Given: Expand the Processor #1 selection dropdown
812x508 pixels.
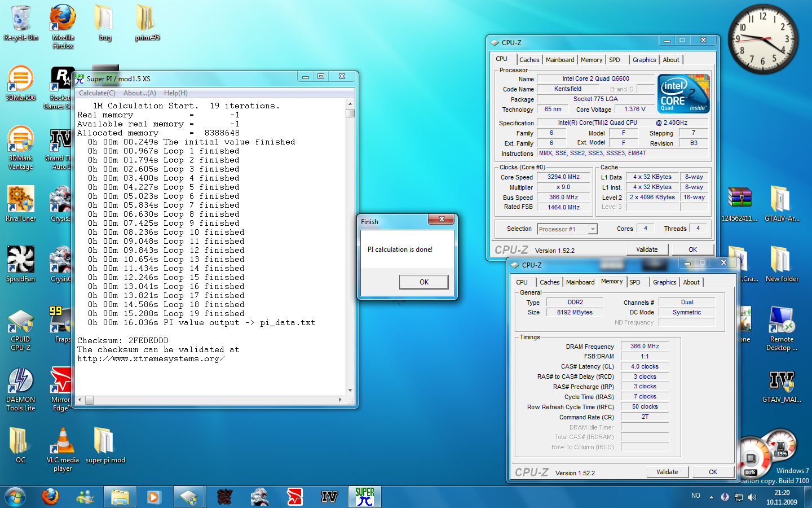Looking at the screenshot, I should coord(592,229).
